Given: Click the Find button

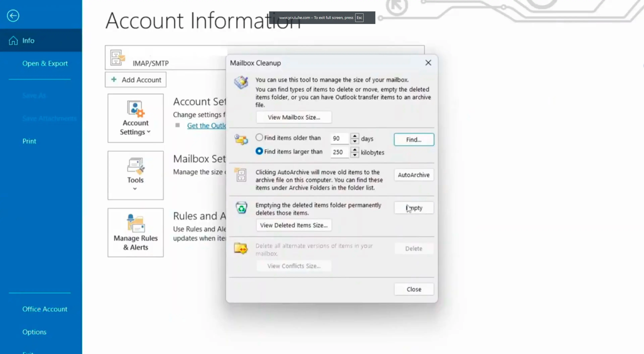Looking at the screenshot, I should 414,140.
